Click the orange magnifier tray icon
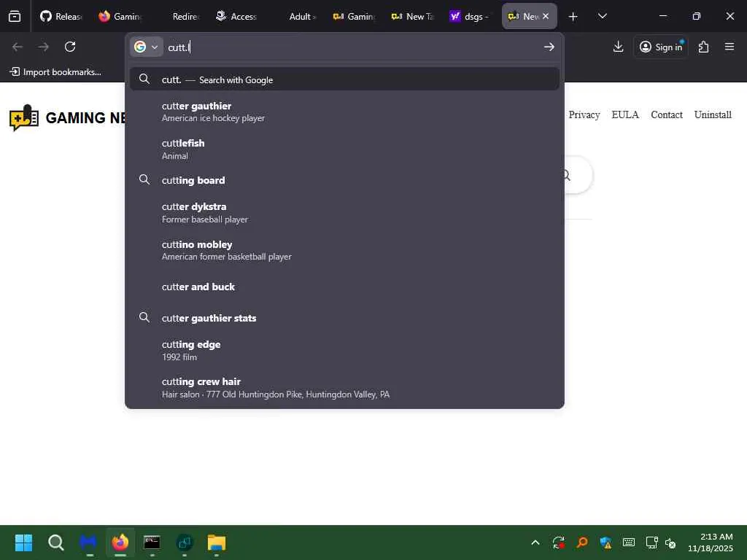The image size is (747, 560). tap(581, 542)
